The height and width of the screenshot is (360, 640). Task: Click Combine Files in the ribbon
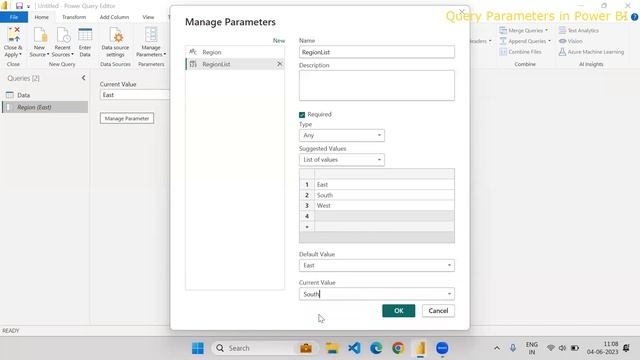point(520,52)
